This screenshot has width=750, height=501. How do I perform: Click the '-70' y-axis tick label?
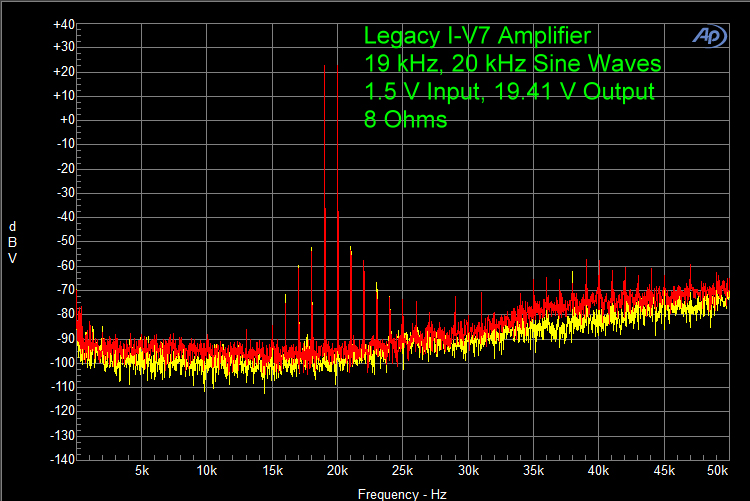click(x=65, y=289)
